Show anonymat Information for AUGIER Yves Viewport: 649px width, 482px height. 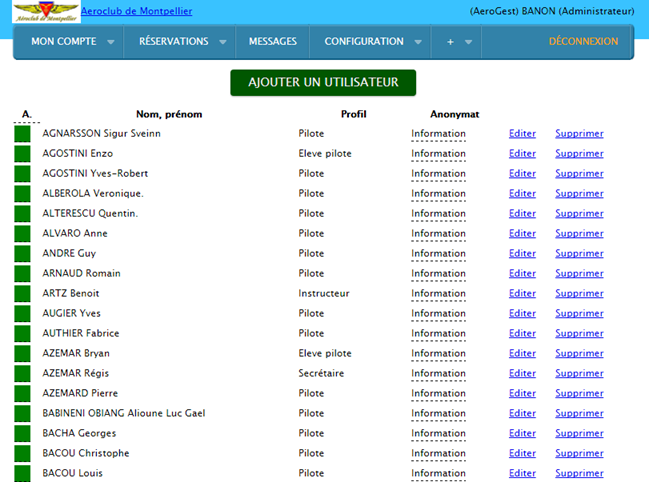pos(438,314)
